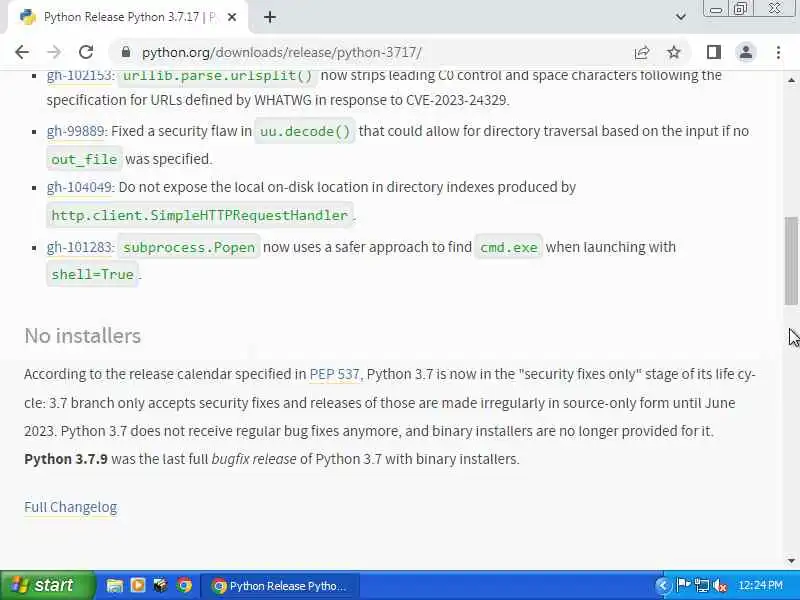The width and height of the screenshot is (800, 600).
Task: Click the network connection tray icon
Action: (702, 586)
